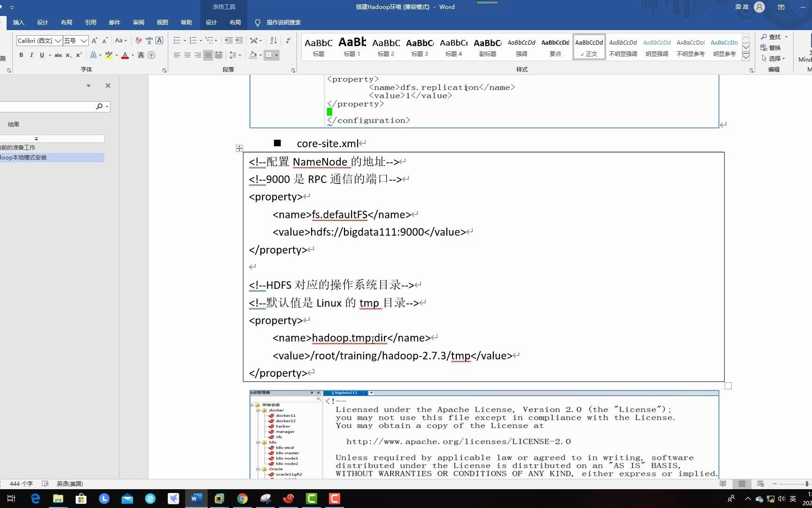Toggle the numbered list
The width and height of the screenshot is (812, 508).
(x=194, y=40)
